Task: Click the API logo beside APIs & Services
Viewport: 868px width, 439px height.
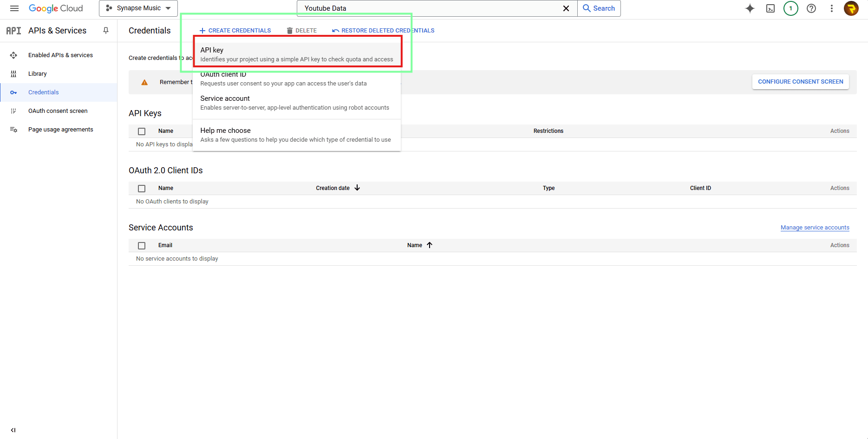Action: coord(13,31)
